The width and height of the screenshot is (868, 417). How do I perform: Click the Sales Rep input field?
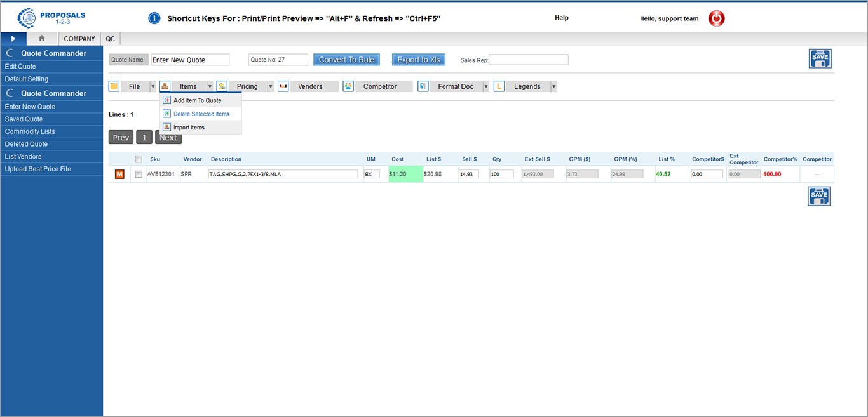(529, 60)
